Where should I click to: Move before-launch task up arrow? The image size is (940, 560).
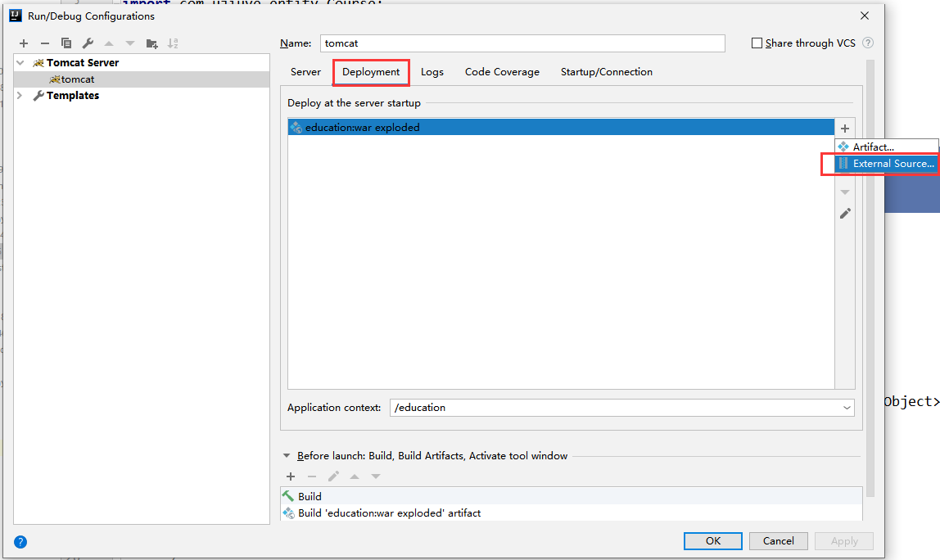coord(355,476)
